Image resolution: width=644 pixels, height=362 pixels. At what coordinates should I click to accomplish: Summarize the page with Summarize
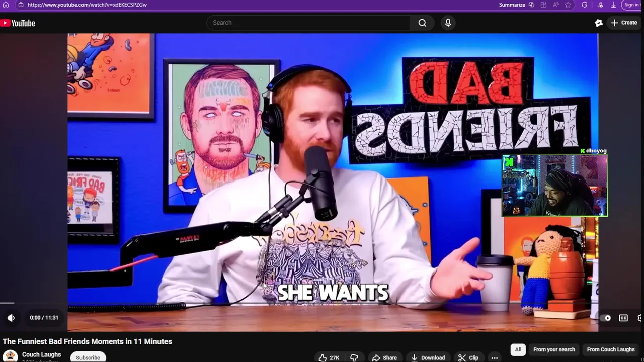tap(516, 5)
